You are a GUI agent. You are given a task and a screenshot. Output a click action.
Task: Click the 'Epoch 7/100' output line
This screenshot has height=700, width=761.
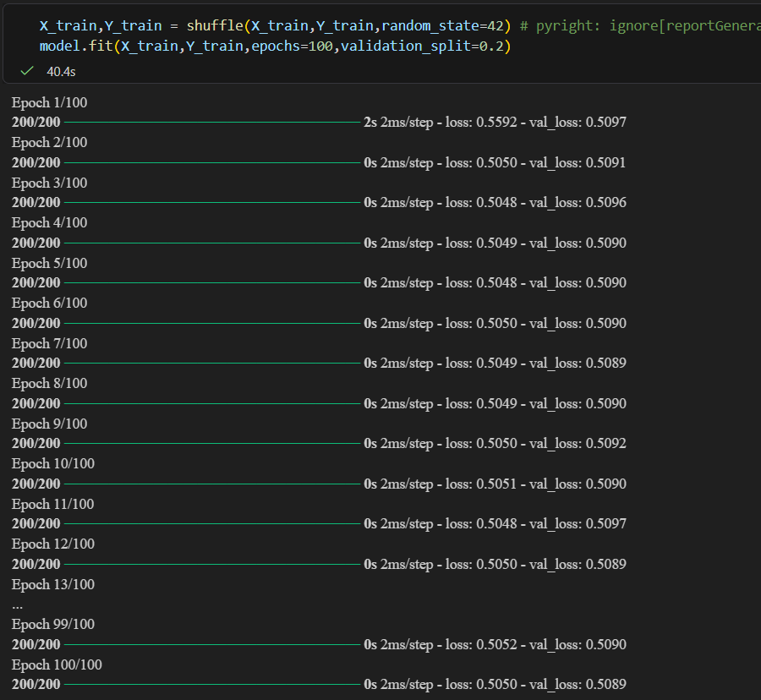click(x=50, y=343)
